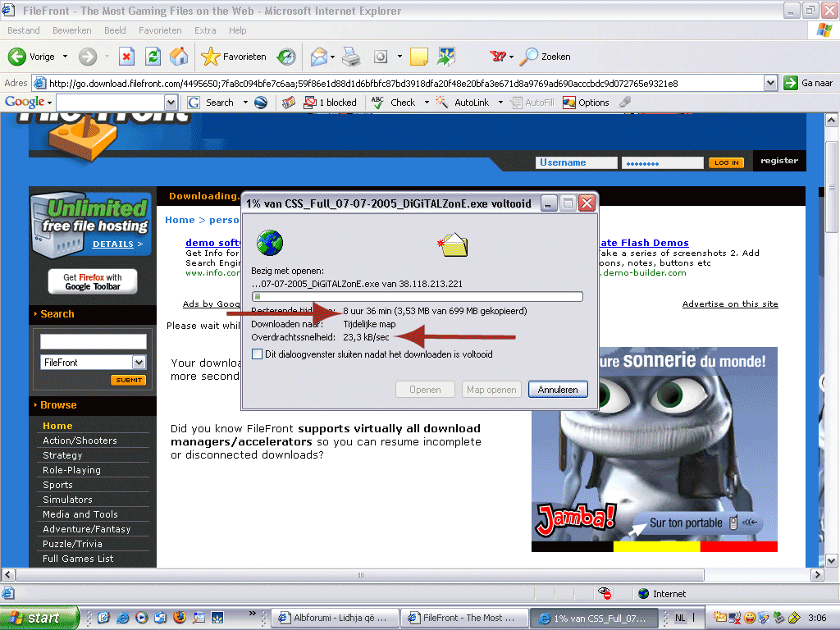Click the Annuleren button in download dialog
Image resolution: width=840 pixels, height=630 pixels.
point(558,390)
